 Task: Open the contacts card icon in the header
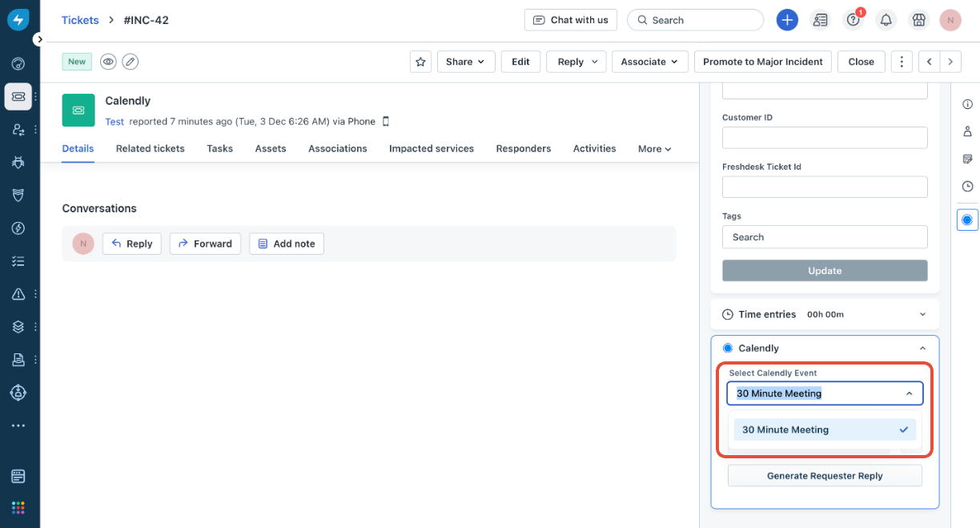[820, 20]
